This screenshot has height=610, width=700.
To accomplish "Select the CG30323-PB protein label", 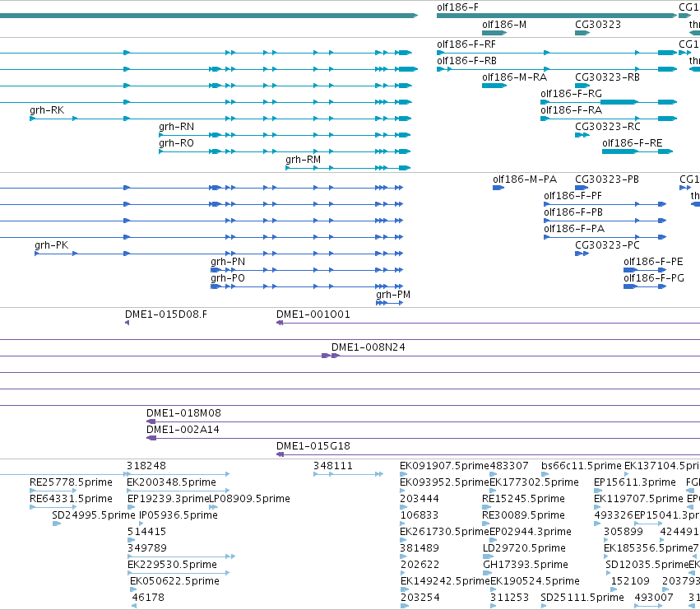I will click(607, 179).
